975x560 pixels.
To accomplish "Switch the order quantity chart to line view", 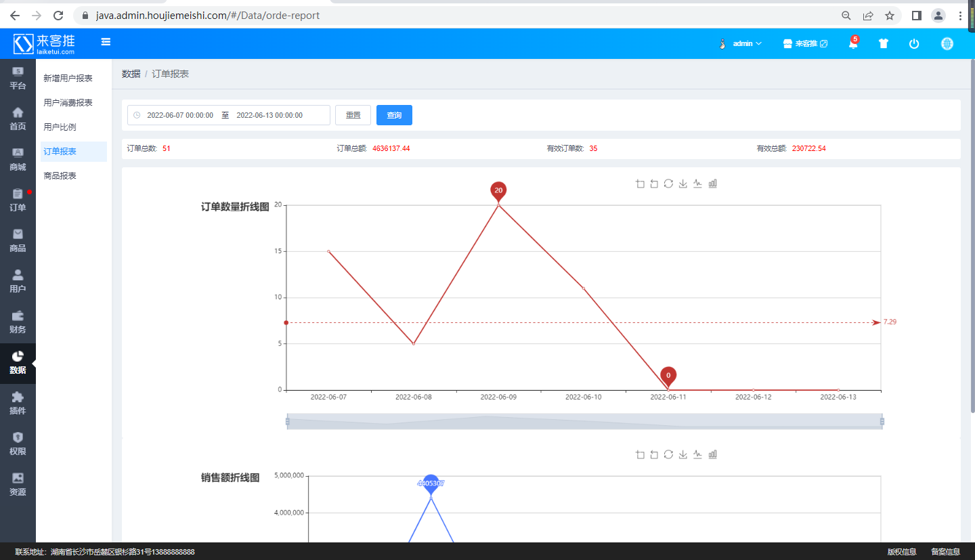I will click(697, 184).
